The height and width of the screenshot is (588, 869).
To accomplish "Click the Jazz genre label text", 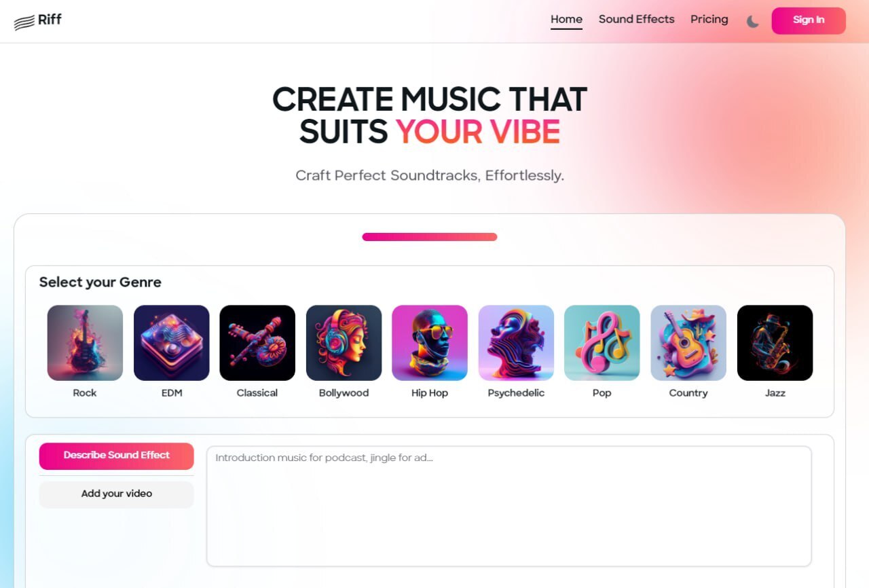I will [x=775, y=393].
